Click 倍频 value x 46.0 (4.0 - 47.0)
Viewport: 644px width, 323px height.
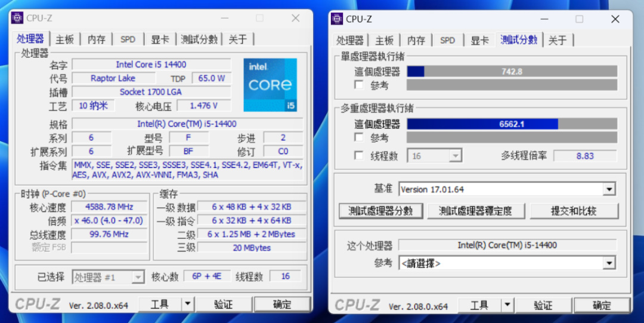coord(109,220)
